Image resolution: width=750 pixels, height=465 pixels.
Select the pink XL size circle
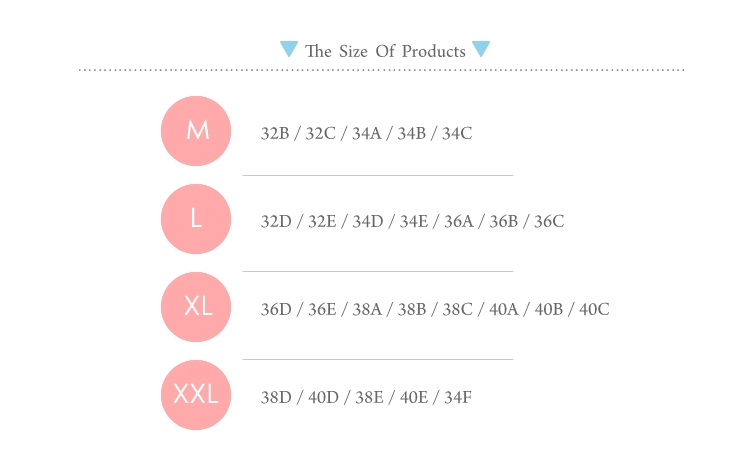[x=196, y=307]
